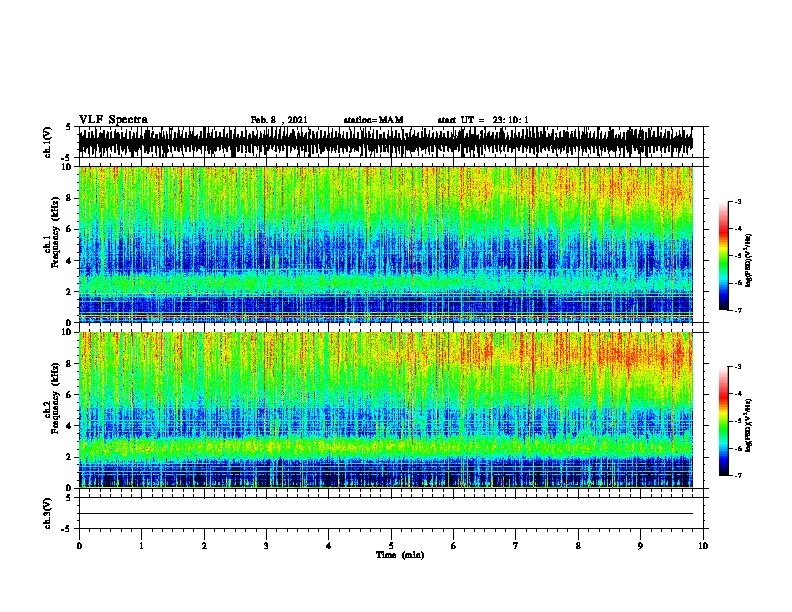Click the "station=MAM" header label
The height and width of the screenshot is (612, 792).
click(373, 120)
